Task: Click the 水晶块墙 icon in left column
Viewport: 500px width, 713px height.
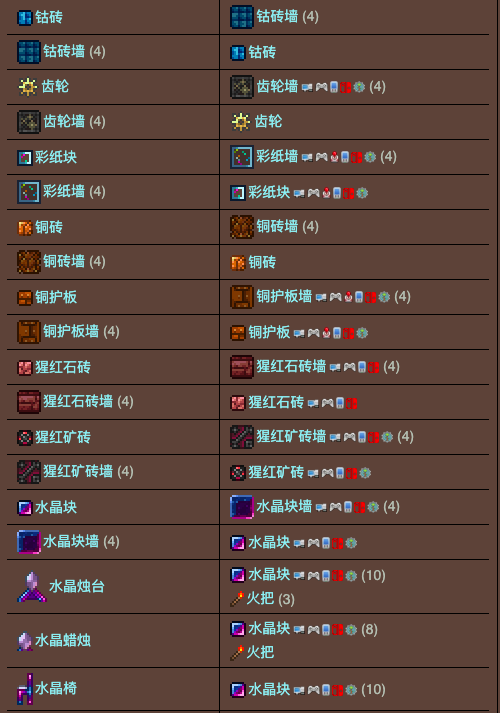Action: pyautogui.click(x=29, y=542)
